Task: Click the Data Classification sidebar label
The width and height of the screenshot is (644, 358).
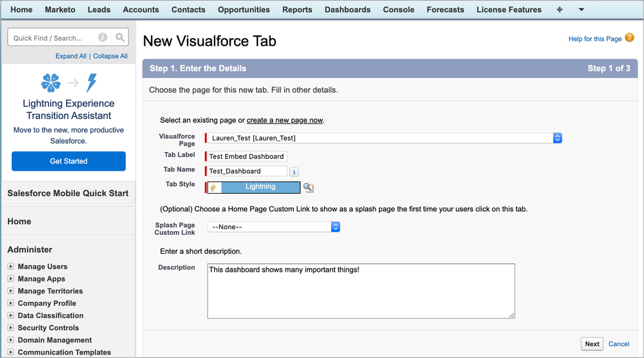Action: pos(50,316)
